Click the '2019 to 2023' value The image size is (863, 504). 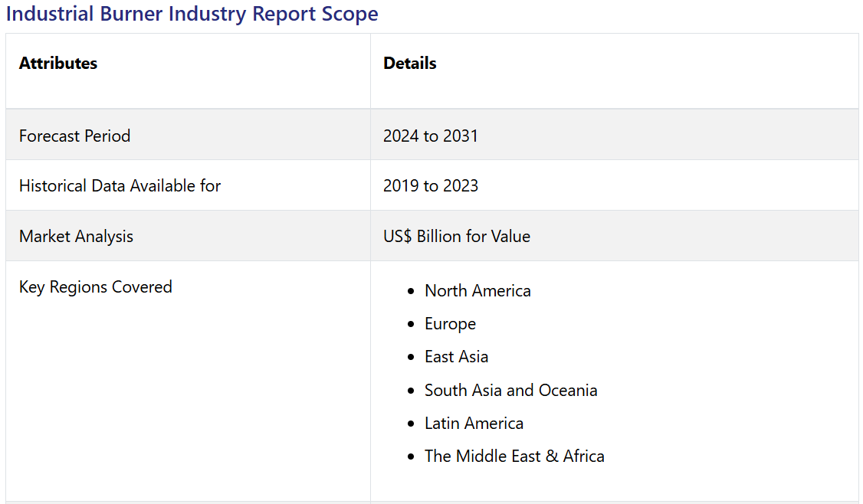(x=431, y=186)
